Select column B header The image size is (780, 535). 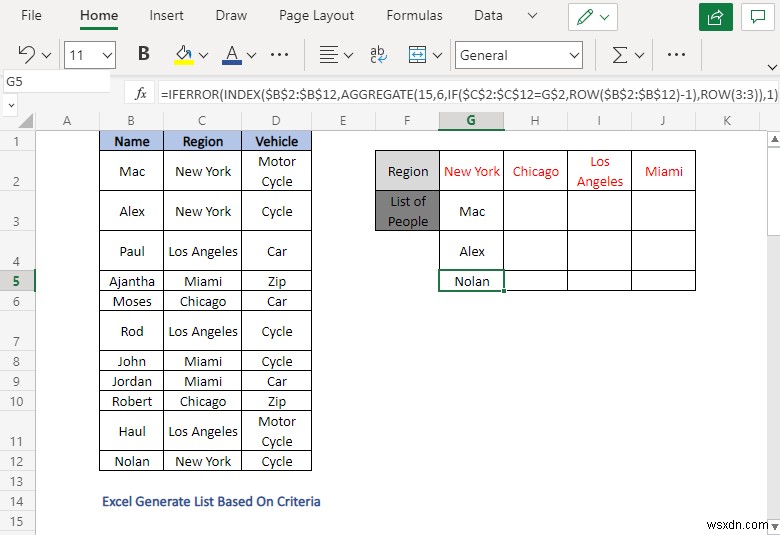coord(131,120)
